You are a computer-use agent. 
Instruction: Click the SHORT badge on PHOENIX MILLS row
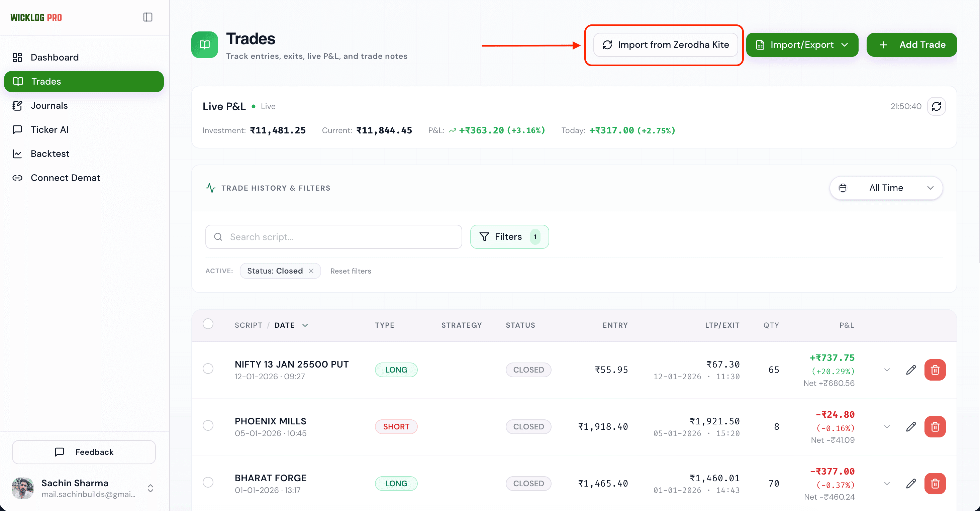click(396, 426)
